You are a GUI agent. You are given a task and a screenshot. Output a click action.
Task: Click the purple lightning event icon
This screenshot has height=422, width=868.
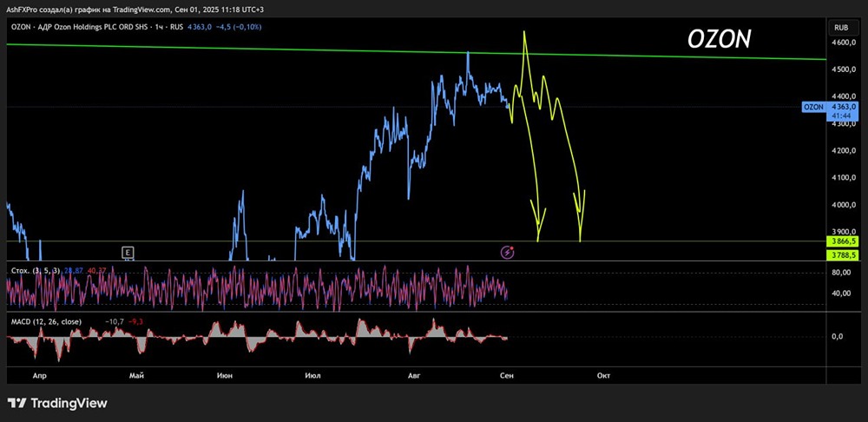pyautogui.click(x=508, y=253)
